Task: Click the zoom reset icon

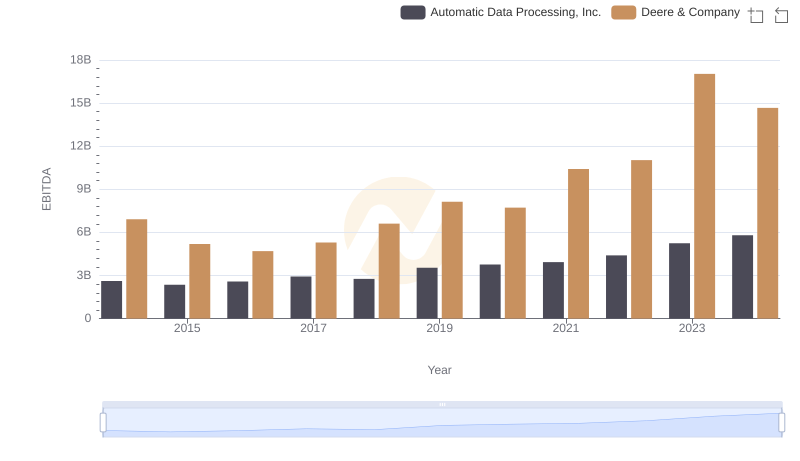Action: (x=781, y=15)
